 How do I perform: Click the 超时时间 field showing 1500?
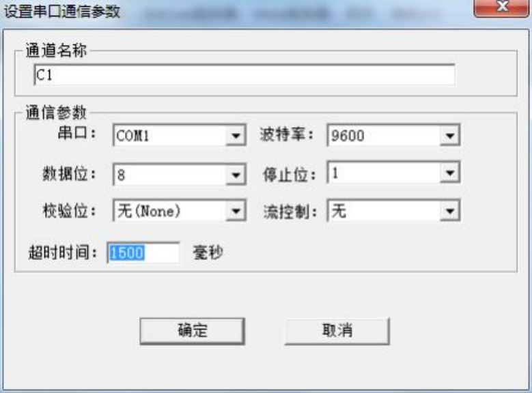(143, 252)
